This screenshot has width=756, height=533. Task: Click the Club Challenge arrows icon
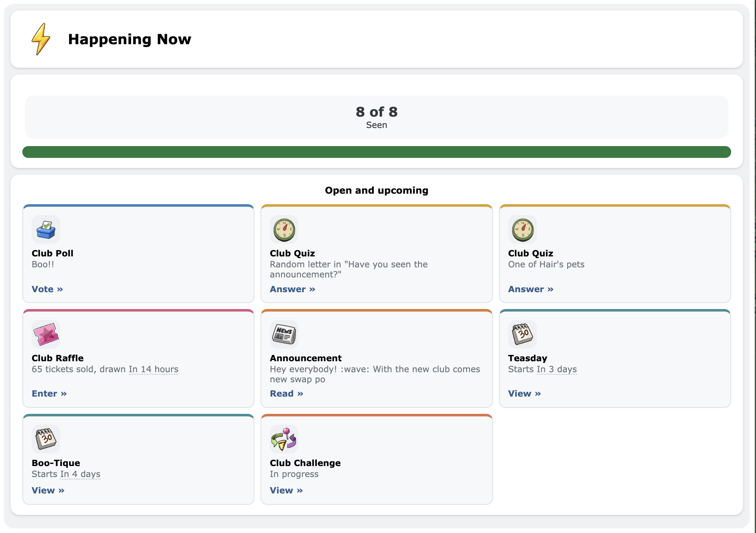(x=284, y=439)
